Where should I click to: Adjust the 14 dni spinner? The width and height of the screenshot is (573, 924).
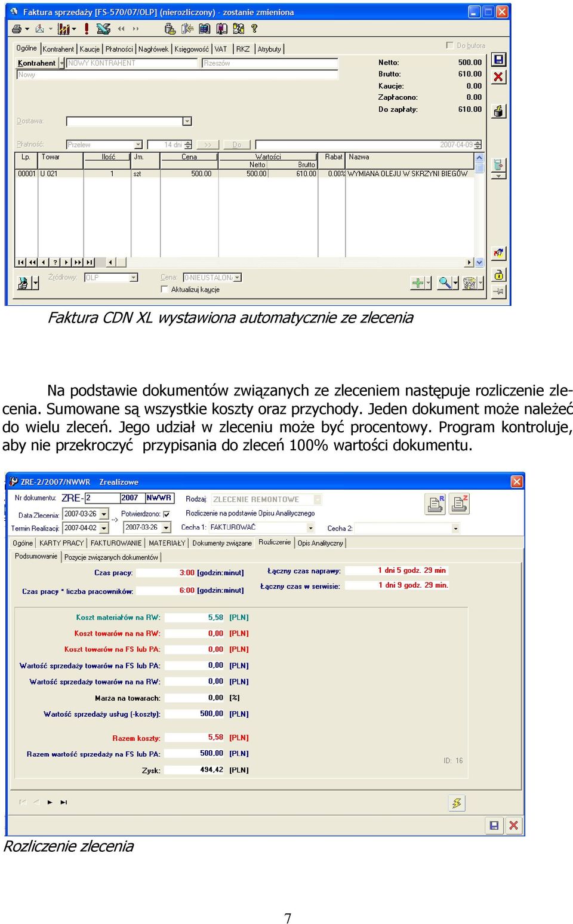(x=189, y=145)
